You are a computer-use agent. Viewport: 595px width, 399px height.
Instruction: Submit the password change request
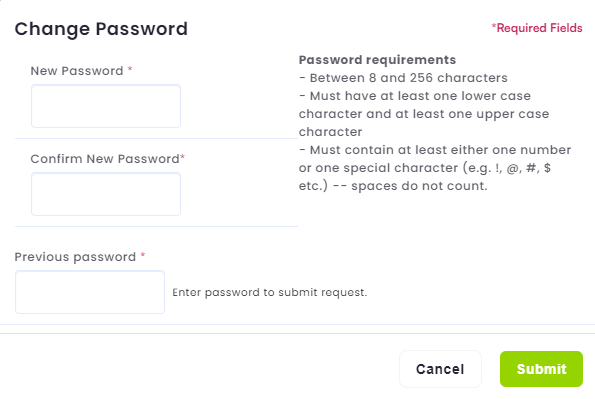[x=541, y=369]
